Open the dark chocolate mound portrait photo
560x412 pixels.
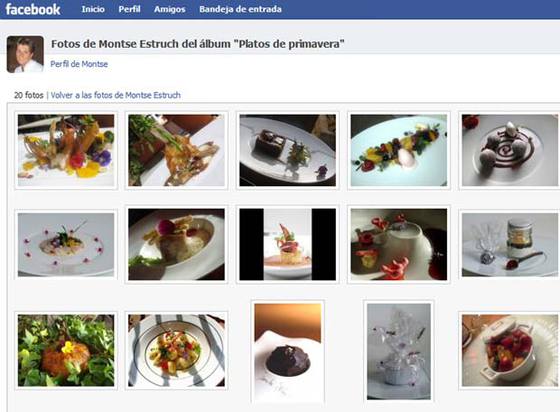(288, 352)
